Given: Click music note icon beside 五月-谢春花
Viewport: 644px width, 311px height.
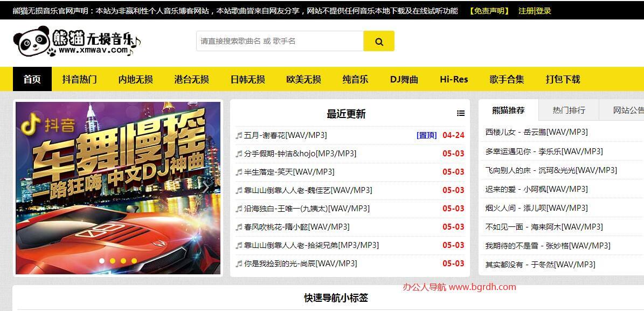Looking at the screenshot, I should [239, 135].
